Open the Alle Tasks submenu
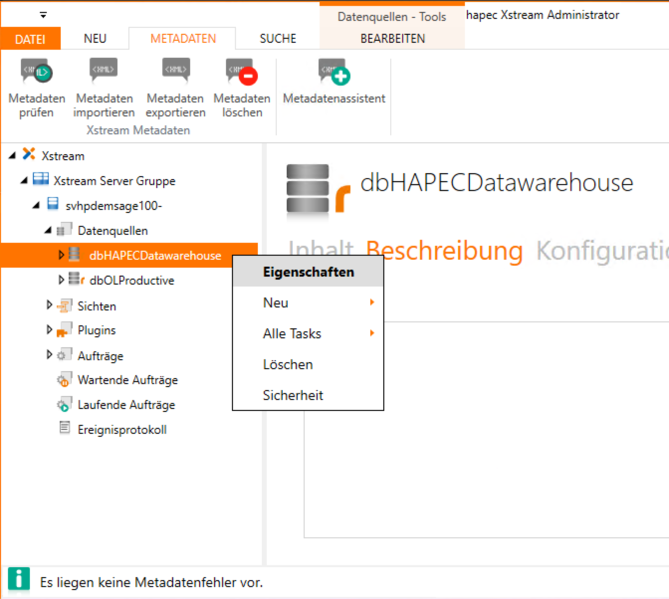The width and height of the screenshot is (669, 599). coord(308,333)
